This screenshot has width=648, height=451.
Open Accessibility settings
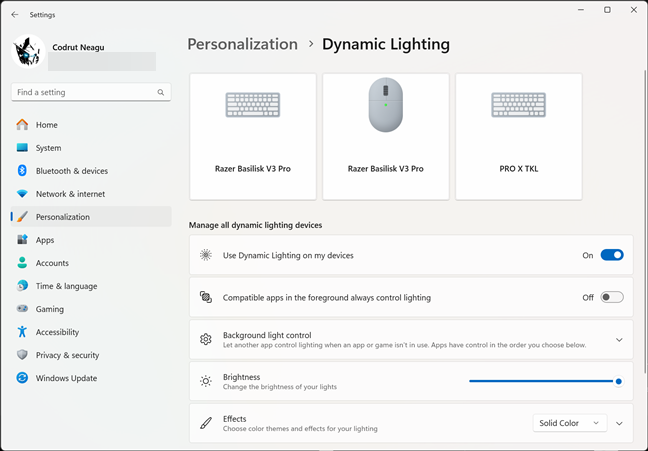point(91,332)
